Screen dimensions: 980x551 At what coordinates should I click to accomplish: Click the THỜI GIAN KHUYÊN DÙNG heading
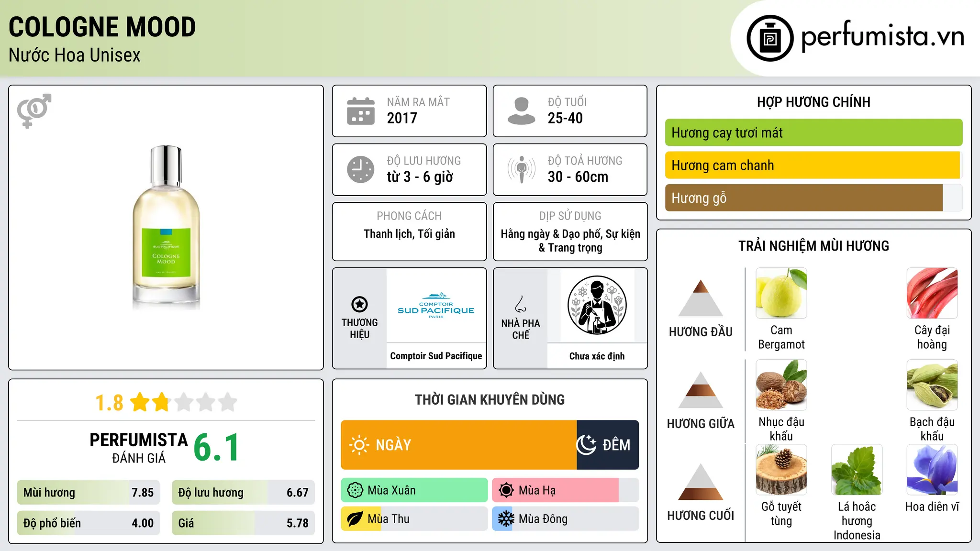click(x=490, y=399)
